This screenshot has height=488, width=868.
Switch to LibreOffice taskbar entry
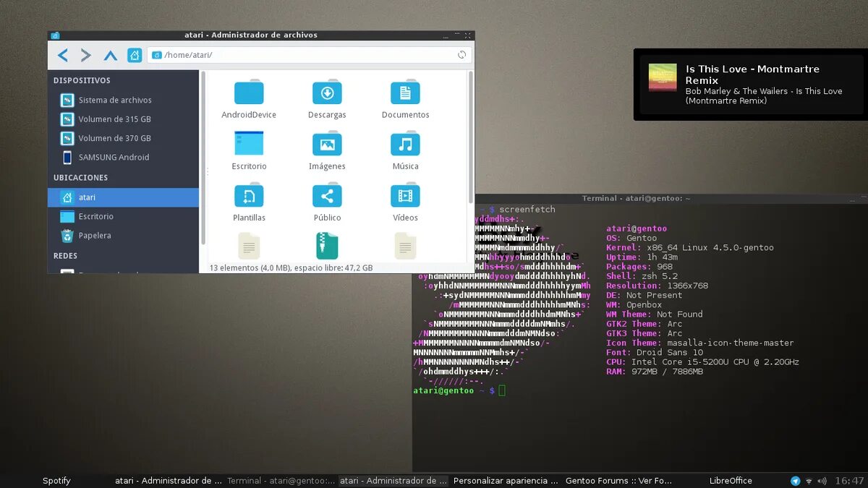tap(731, 481)
